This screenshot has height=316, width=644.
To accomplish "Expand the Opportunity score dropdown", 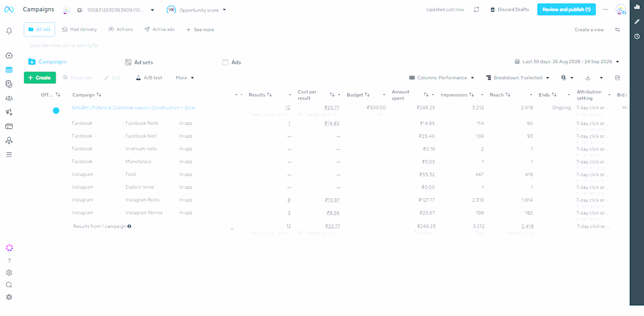I will click(196, 10).
